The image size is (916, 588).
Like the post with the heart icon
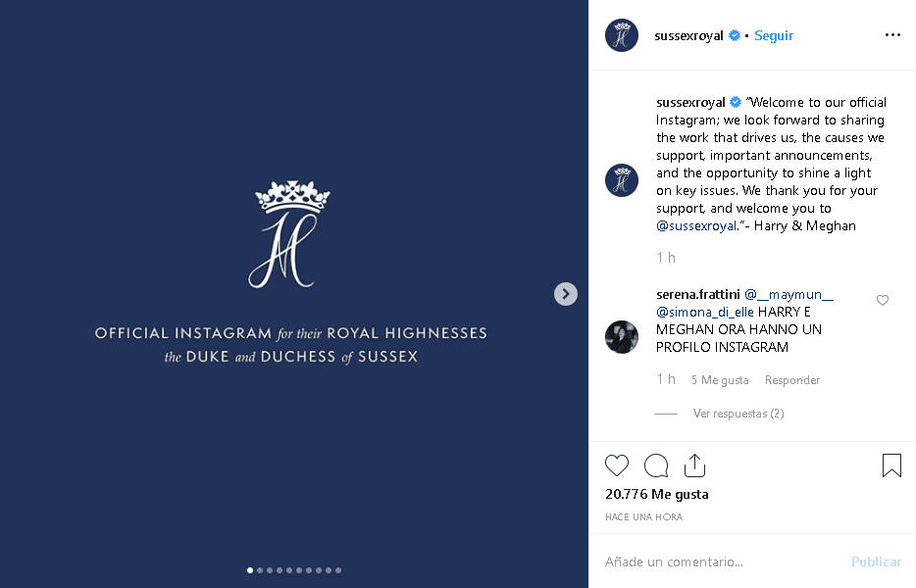(617, 465)
